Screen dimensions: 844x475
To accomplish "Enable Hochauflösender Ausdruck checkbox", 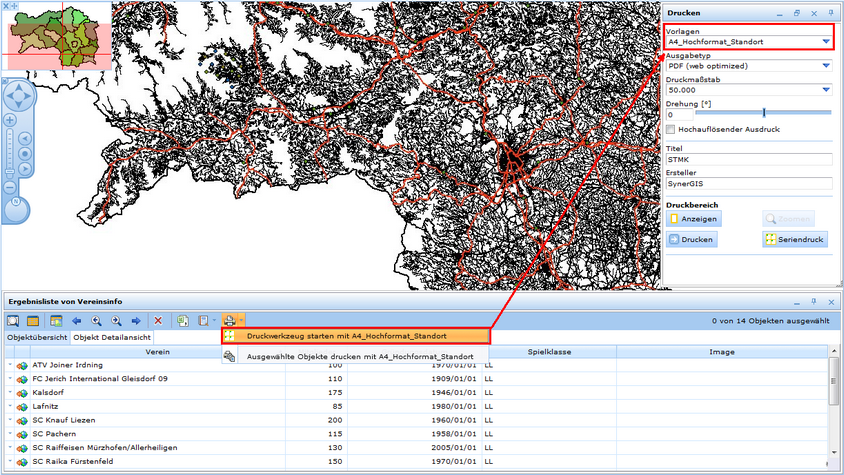I will [671, 129].
